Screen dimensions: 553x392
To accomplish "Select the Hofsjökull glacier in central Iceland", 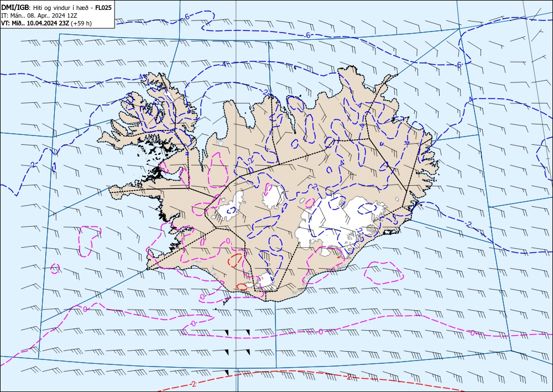I will 274,196.
